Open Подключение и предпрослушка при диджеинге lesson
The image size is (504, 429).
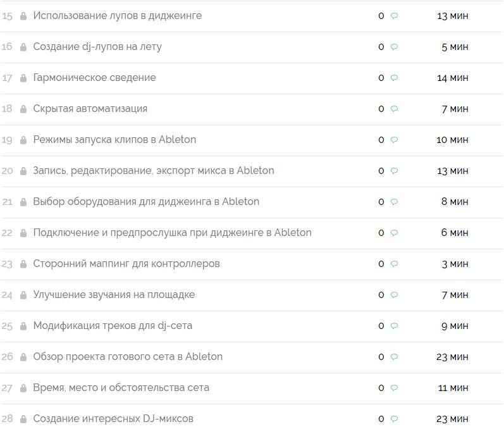point(172,232)
